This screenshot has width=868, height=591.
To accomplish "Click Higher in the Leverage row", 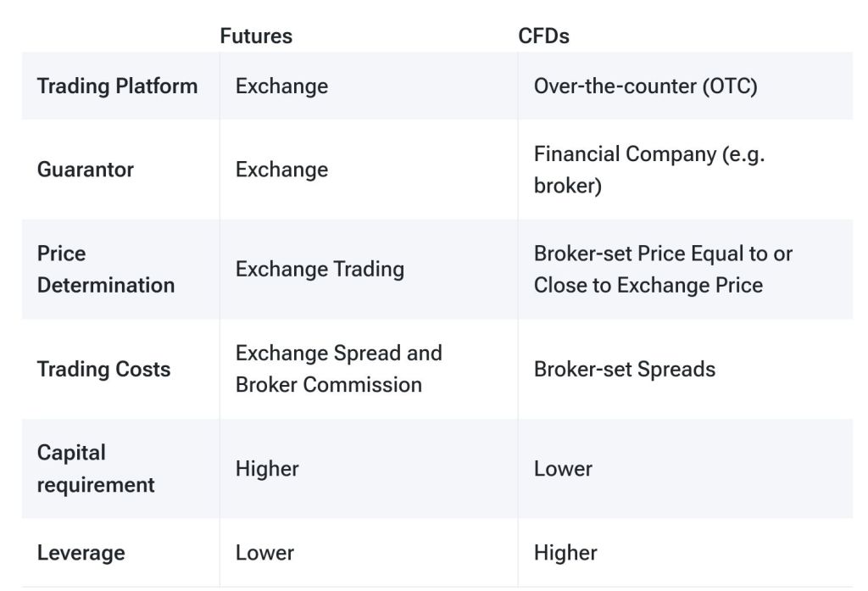I will [x=565, y=553].
